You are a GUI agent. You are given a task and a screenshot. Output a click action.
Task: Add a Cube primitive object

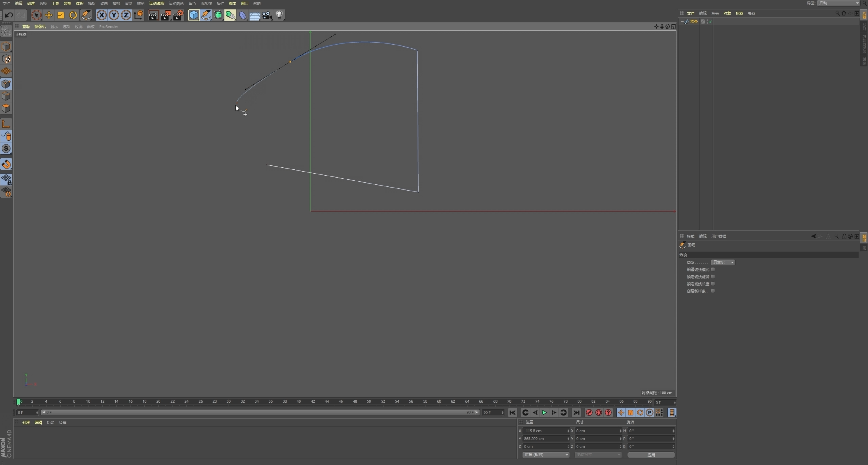(194, 15)
